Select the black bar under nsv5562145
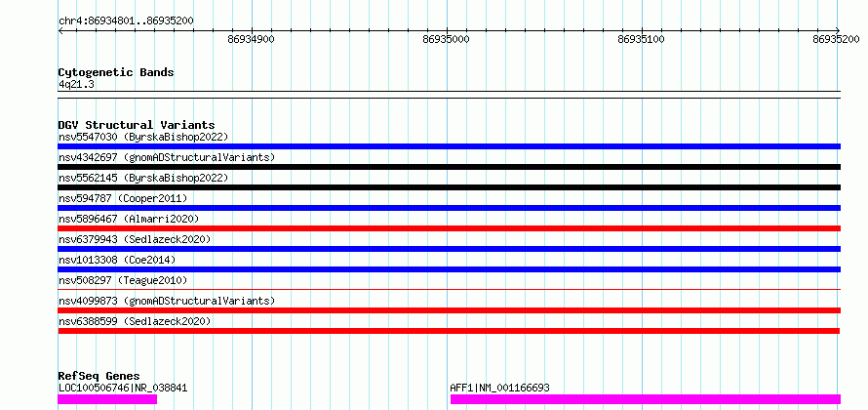868x410 pixels. coord(449,187)
